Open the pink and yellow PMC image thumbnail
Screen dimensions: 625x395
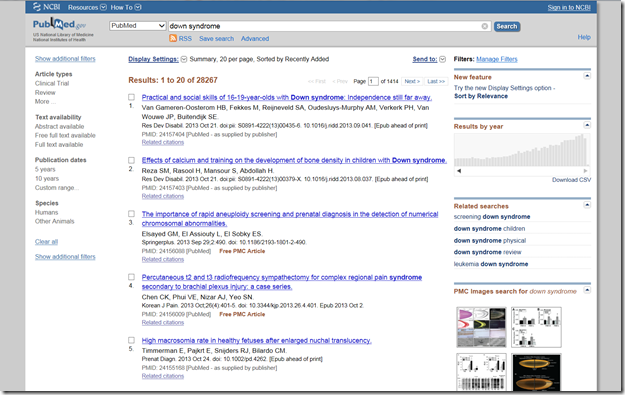coord(481,327)
